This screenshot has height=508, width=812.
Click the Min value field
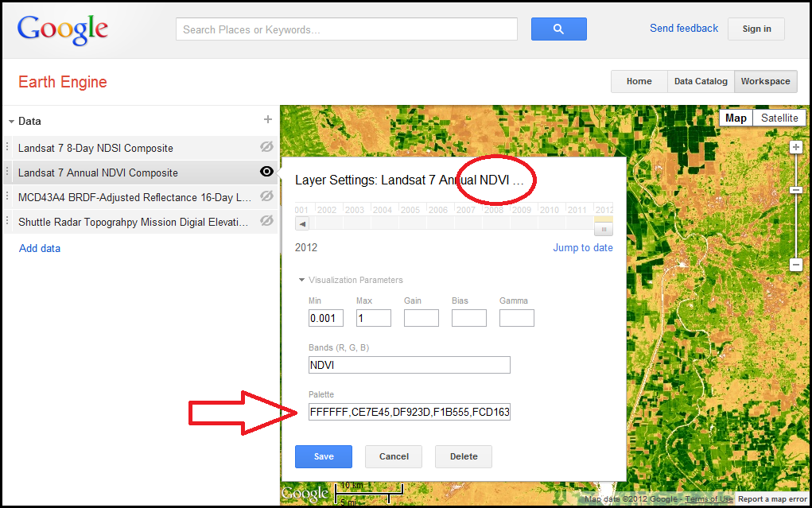coord(326,318)
